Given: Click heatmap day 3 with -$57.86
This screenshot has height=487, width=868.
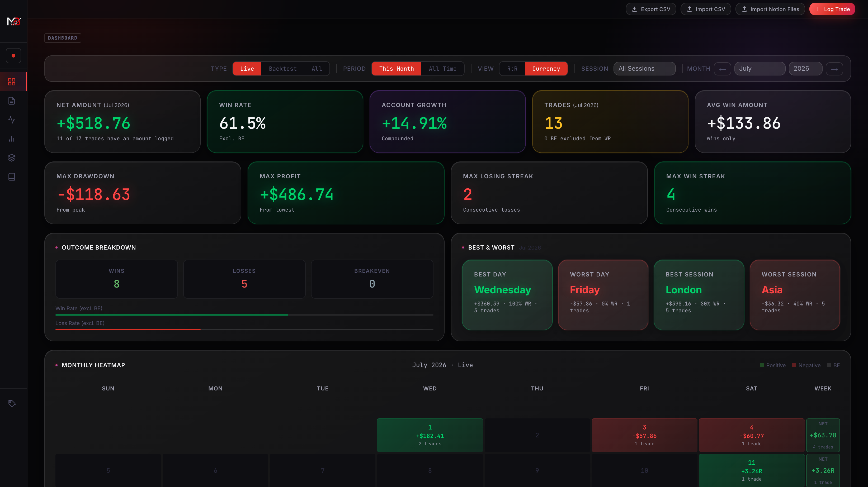Looking at the screenshot, I should click(644, 435).
